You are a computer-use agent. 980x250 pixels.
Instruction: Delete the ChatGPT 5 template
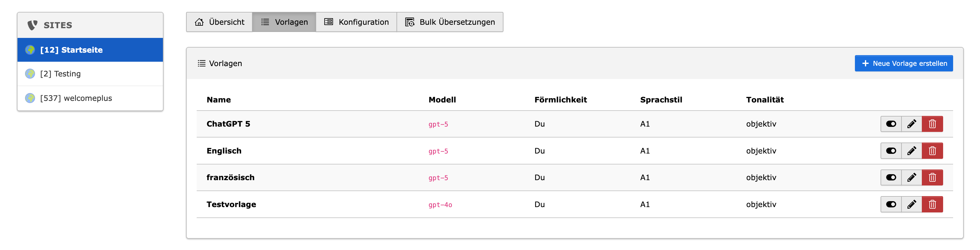(x=932, y=124)
